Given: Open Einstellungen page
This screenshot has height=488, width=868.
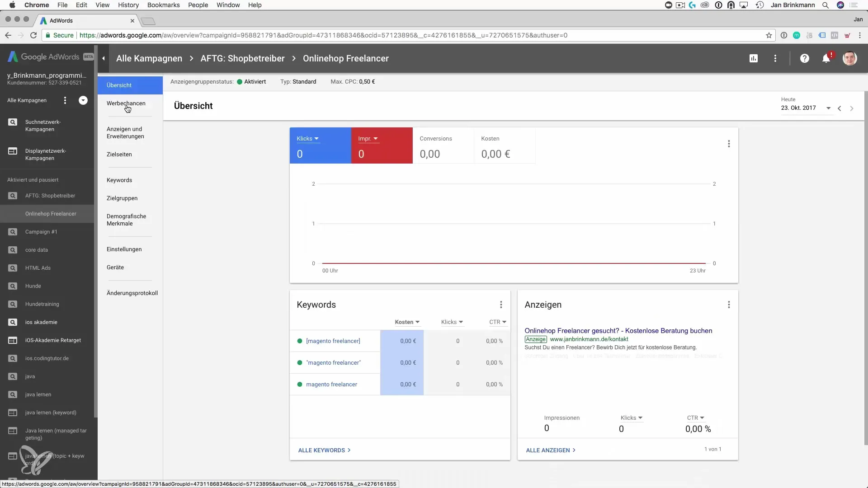Looking at the screenshot, I should coord(124,249).
